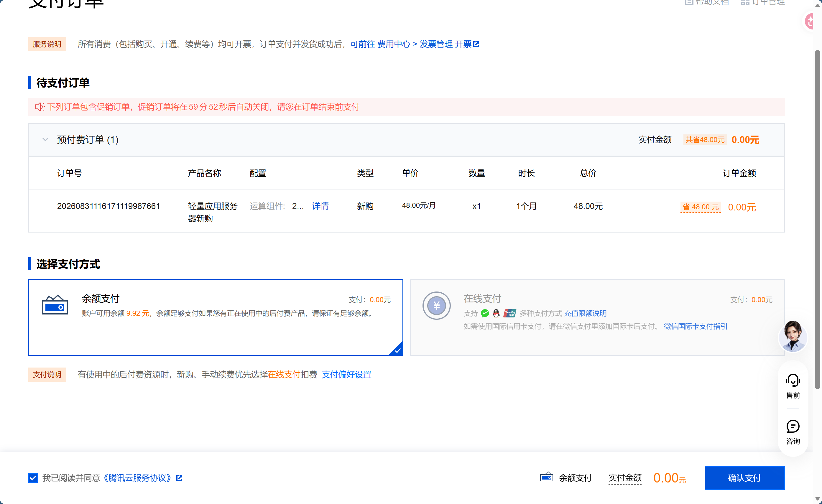The width and height of the screenshot is (822, 504).
Task: Click the 支付说明 tag
Action: (x=47, y=374)
